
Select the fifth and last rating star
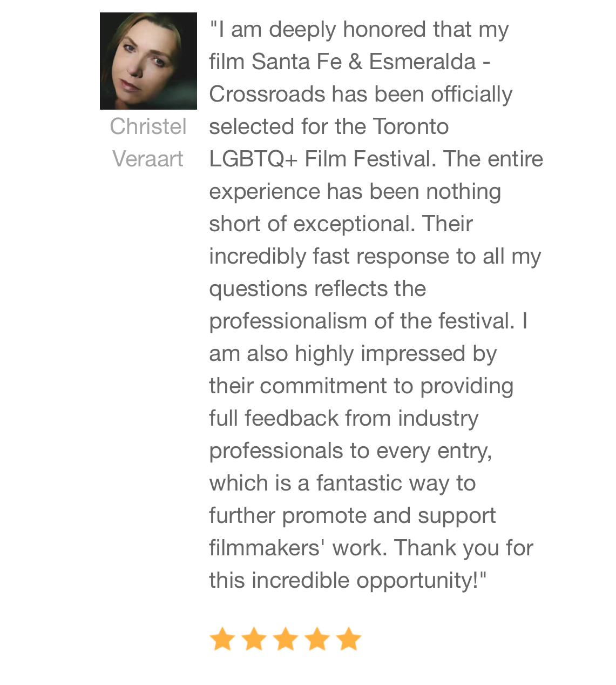[x=349, y=639]
